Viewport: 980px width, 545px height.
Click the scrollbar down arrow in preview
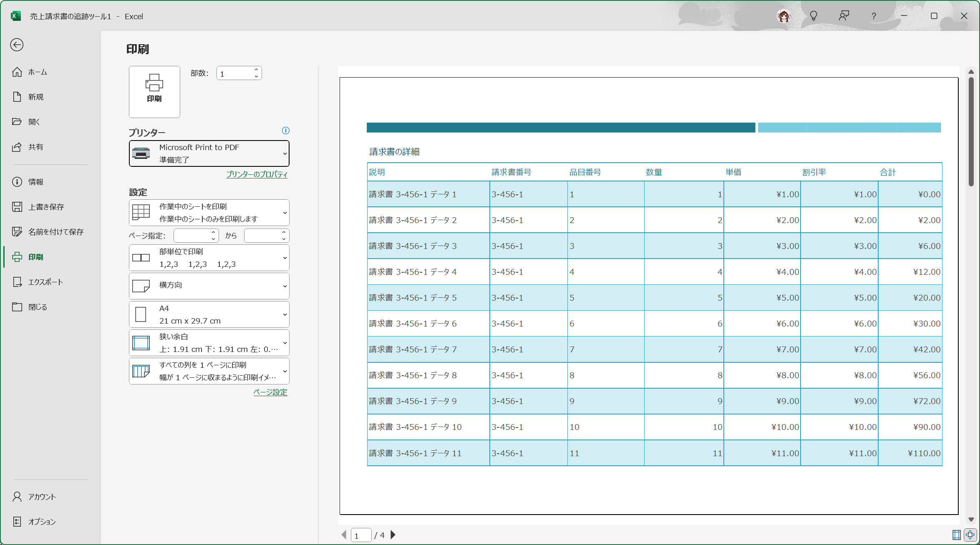click(x=971, y=520)
